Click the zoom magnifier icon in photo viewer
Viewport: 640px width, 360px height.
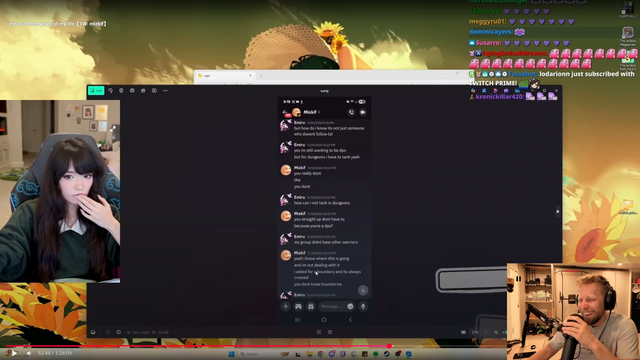[496, 332]
